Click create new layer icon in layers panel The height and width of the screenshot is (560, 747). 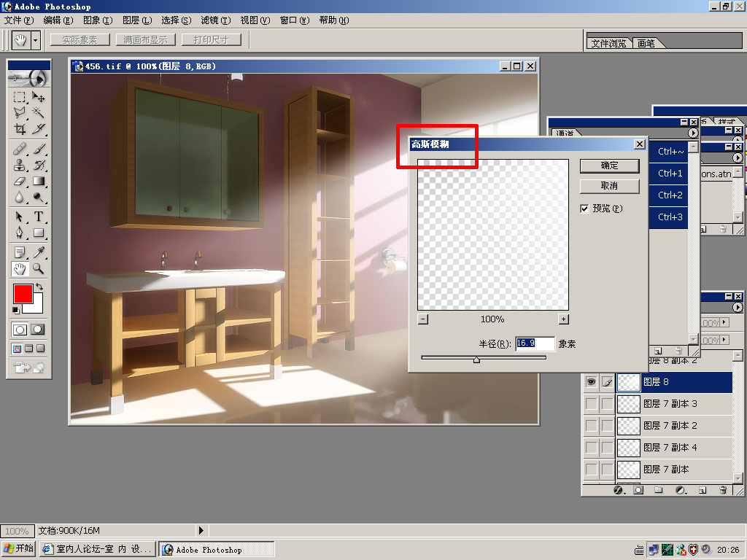[703, 490]
